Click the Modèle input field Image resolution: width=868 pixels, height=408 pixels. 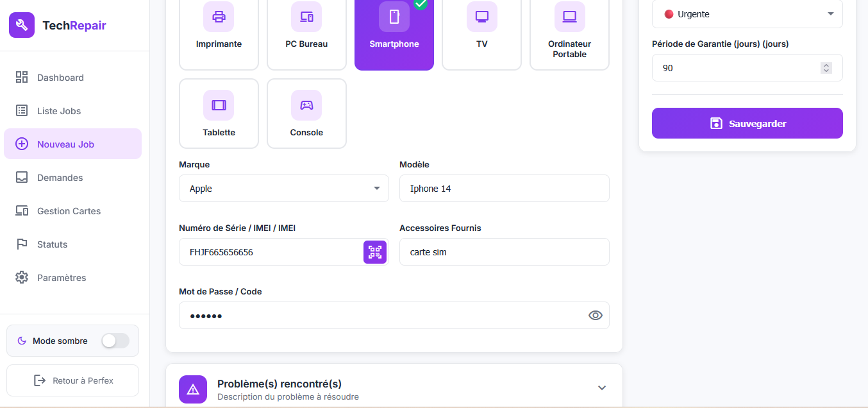click(x=504, y=189)
